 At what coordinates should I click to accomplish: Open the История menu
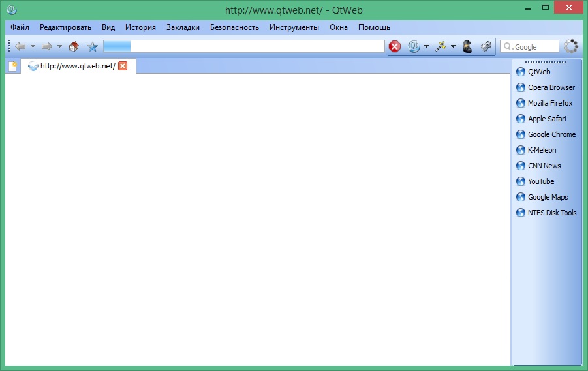coord(140,27)
